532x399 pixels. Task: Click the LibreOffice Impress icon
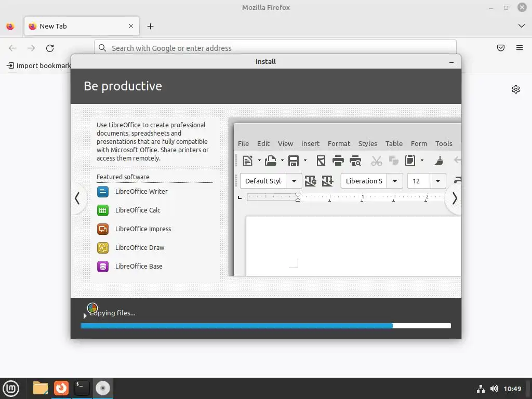(103, 229)
